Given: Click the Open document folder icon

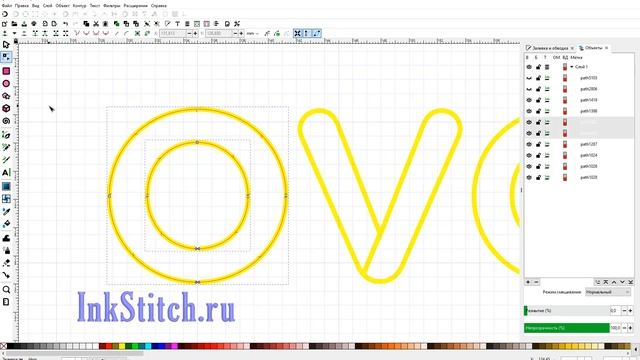Looking at the screenshot, I should tap(14, 24).
